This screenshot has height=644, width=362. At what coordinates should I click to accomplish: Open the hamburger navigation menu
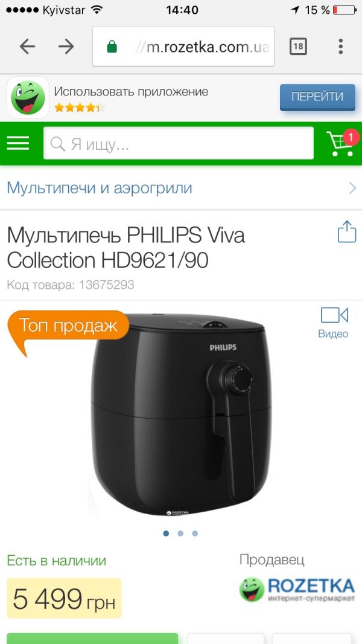click(18, 143)
